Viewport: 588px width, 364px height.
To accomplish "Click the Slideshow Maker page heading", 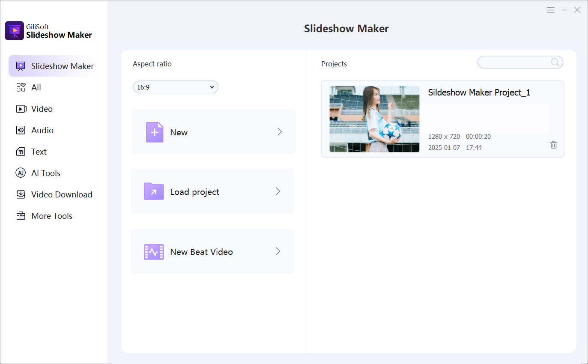I will click(346, 29).
